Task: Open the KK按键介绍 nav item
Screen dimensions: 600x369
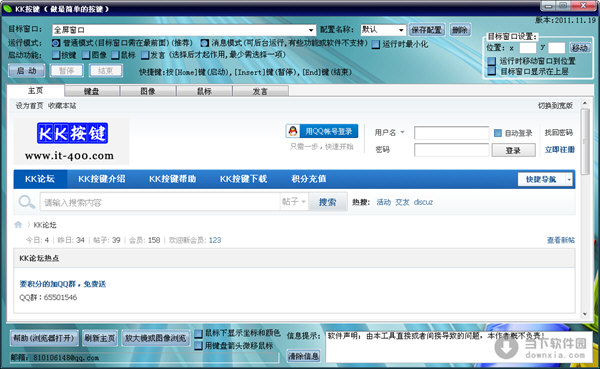Action: tap(102, 179)
